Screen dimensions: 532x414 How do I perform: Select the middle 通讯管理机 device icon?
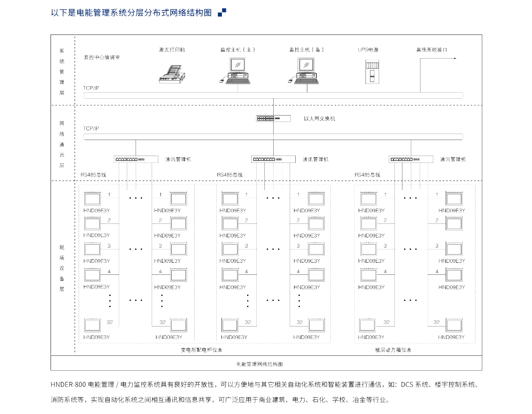tap(273, 159)
